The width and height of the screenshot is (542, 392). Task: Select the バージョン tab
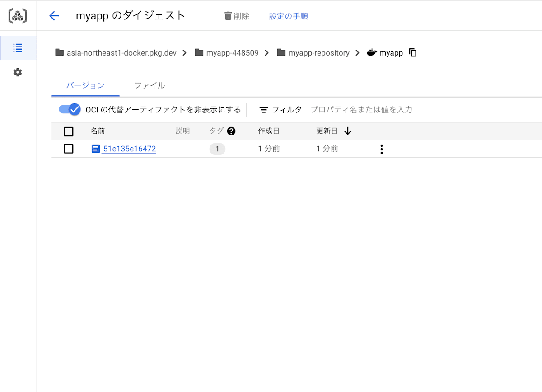85,85
